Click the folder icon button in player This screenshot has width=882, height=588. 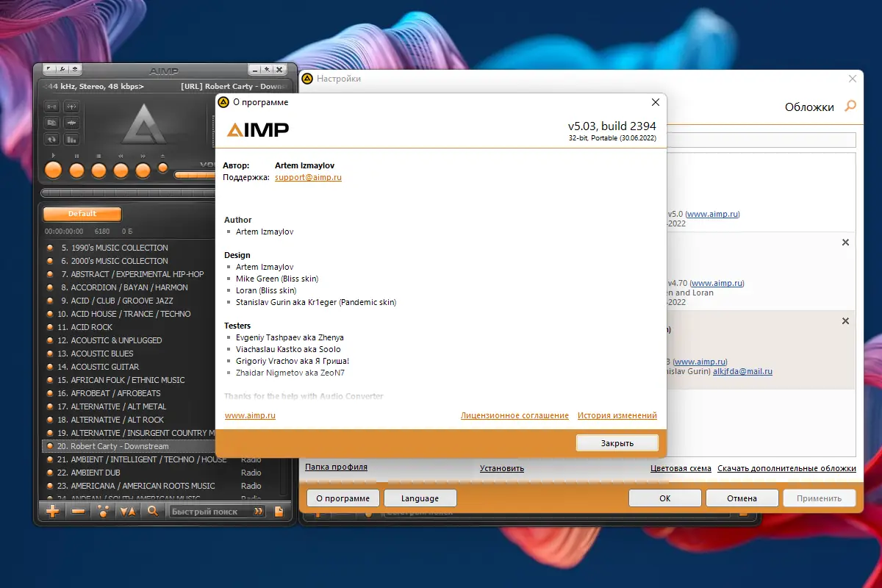(51, 123)
